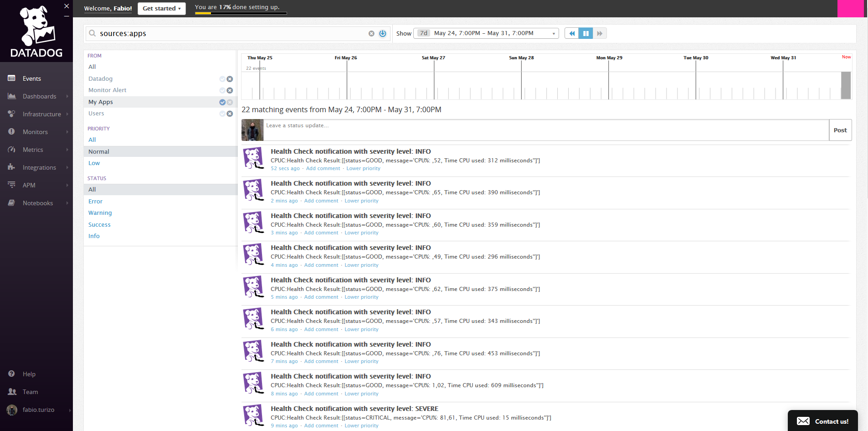The height and width of the screenshot is (431, 868).
Task: Clear the sources:apps search query
Action: click(371, 33)
